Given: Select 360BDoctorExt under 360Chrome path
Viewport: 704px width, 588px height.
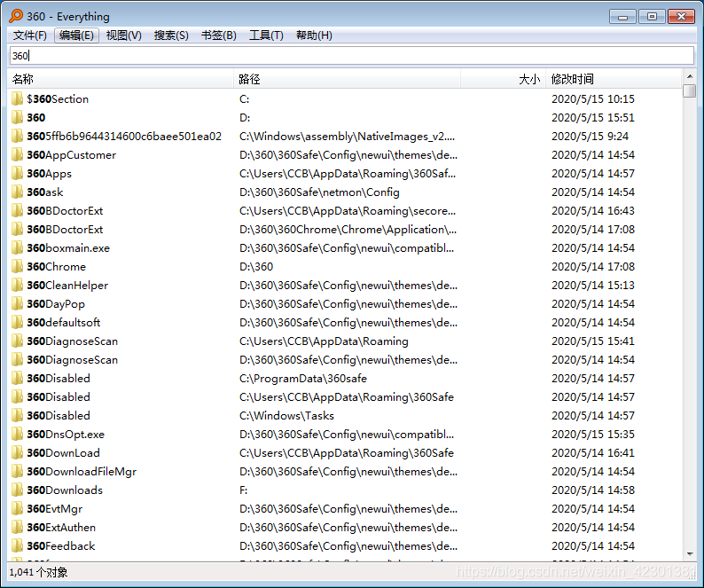Looking at the screenshot, I should coord(65,230).
